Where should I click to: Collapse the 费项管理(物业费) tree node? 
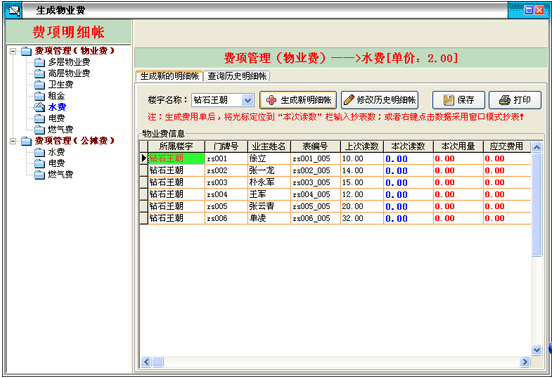click(x=13, y=51)
